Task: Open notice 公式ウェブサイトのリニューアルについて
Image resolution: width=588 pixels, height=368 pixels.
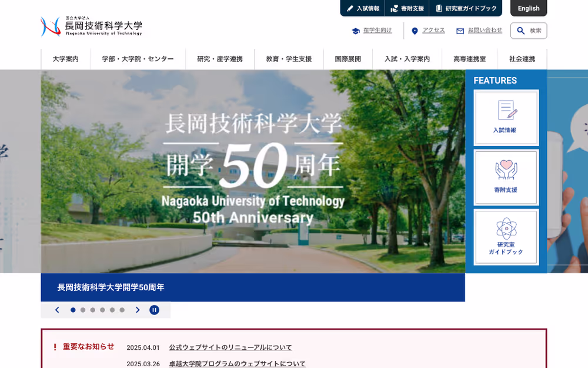Action: click(230, 347)
